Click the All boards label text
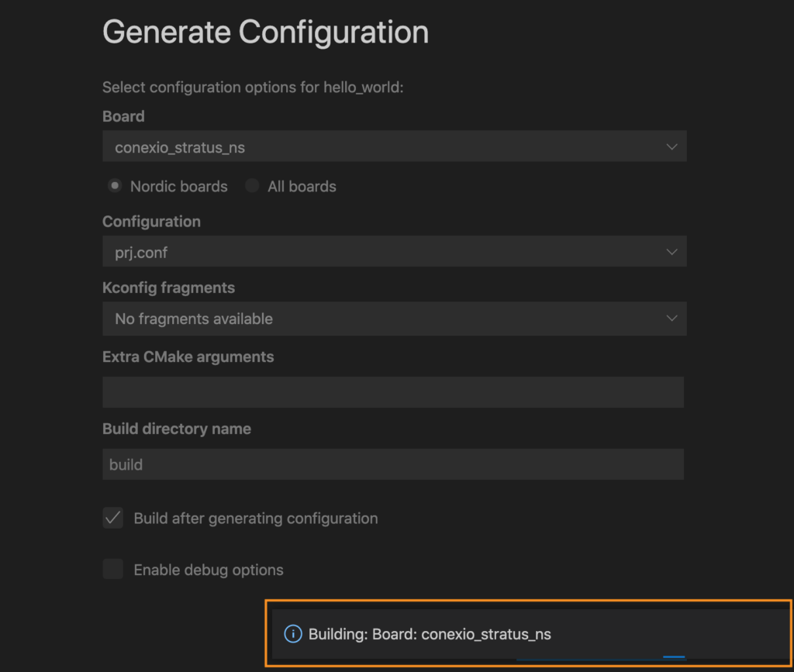This screenshot has height=672, width=794. pos(302,186)
